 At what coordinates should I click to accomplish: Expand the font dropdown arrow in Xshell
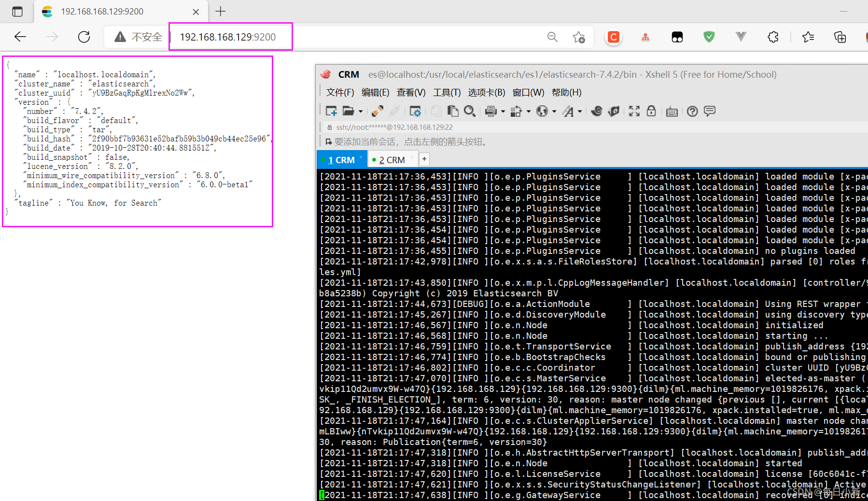tap(580, 111)
